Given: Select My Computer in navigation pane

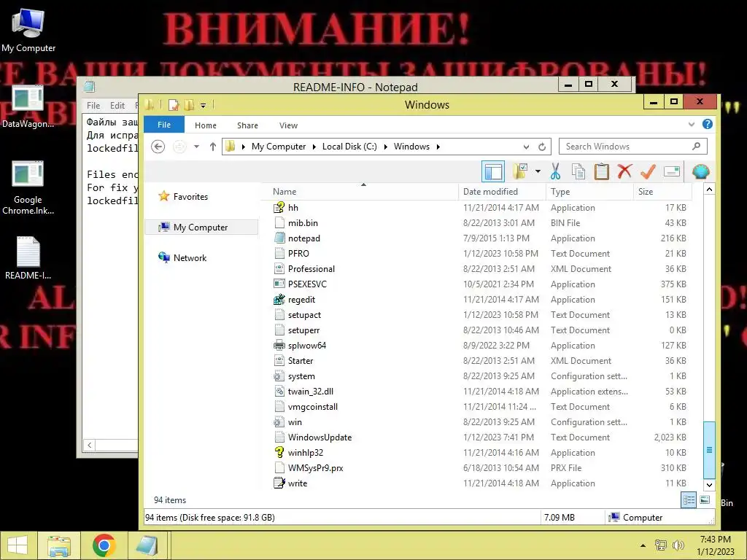Looking at the screenshot, I should pyautogui.click(x=201, y=227).
